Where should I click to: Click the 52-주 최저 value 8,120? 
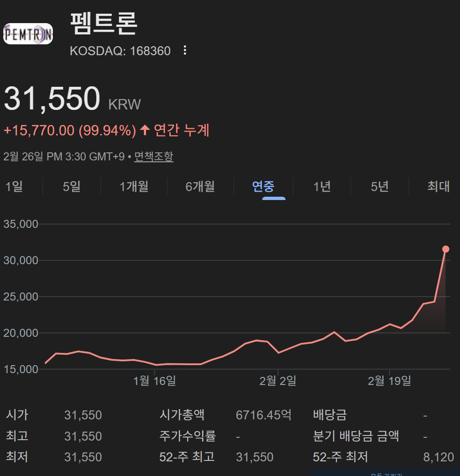click(438, 457)
